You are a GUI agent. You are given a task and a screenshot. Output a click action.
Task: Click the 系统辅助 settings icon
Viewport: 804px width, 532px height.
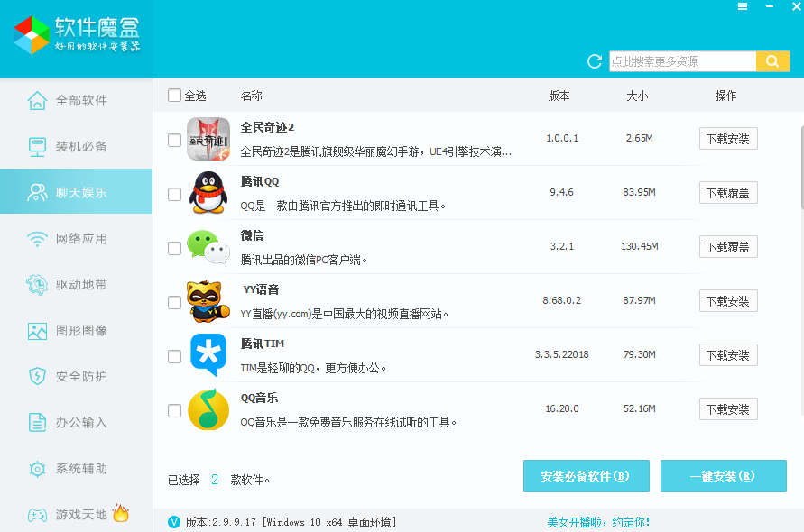(x=37, y=469)
